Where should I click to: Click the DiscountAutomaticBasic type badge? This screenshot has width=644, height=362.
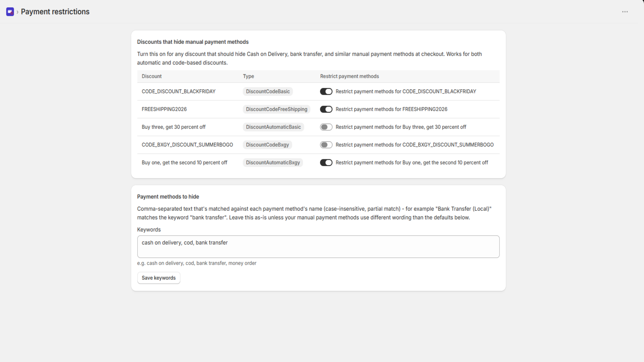(x=273, y=127)
